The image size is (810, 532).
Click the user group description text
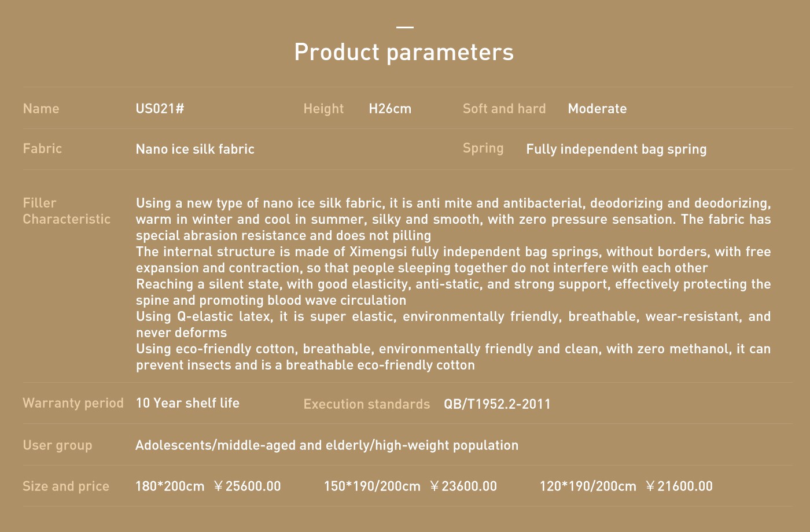pyautogui.click(x=327, y=445)
